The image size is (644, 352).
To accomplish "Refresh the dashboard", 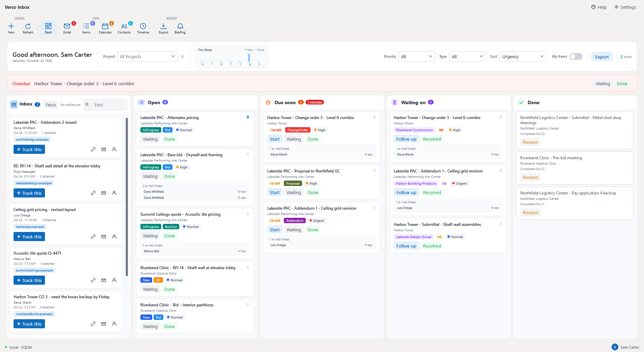I will pyautogui.click(x=28, y=28).
